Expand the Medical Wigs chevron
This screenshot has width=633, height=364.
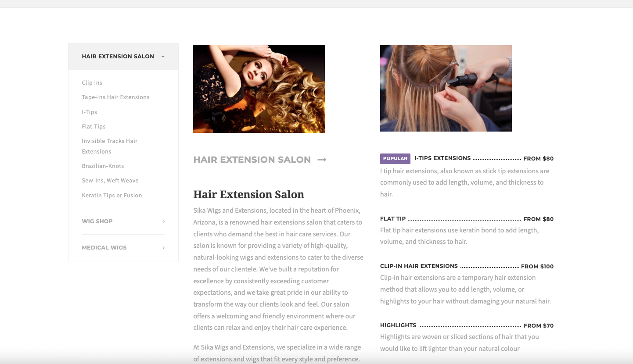click(163, 248)
